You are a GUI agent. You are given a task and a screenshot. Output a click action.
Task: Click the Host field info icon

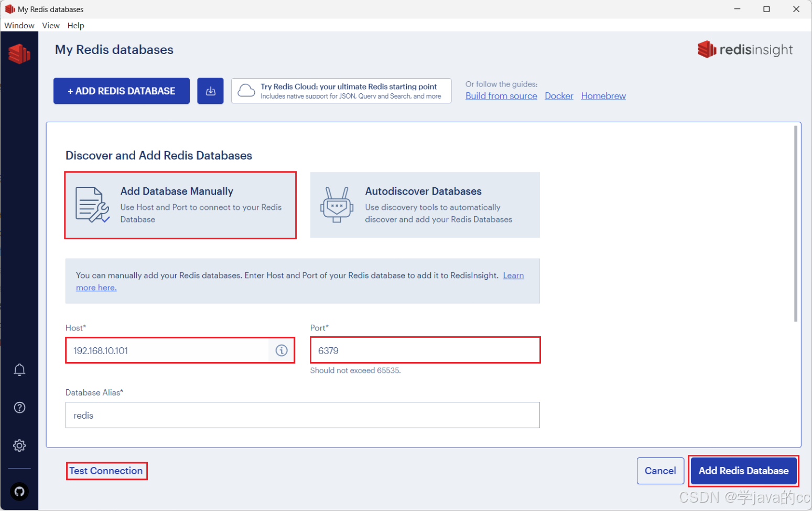point(282,350)
